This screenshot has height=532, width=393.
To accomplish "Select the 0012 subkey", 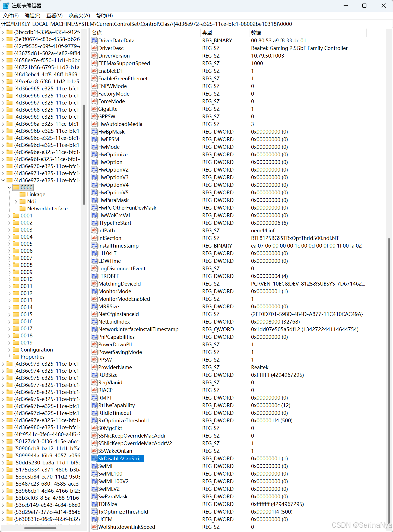I will [x=27, y=293].
